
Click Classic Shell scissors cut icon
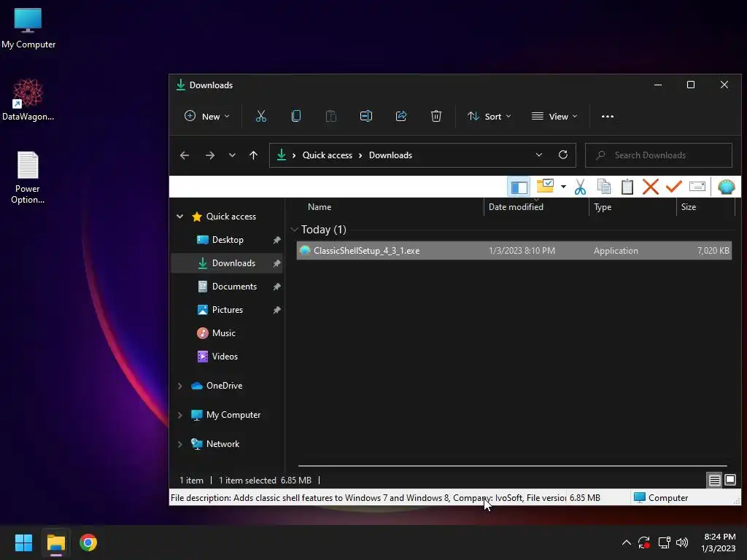coord(580,187)
